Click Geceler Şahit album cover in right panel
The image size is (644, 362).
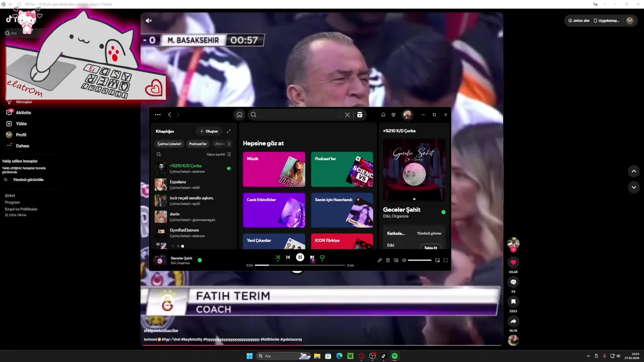click(414, 169)
